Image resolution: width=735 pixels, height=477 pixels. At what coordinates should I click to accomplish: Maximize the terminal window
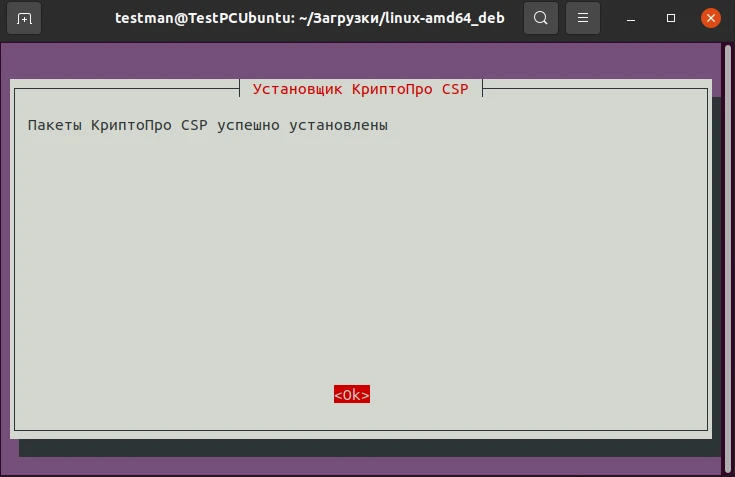[671, 18]
